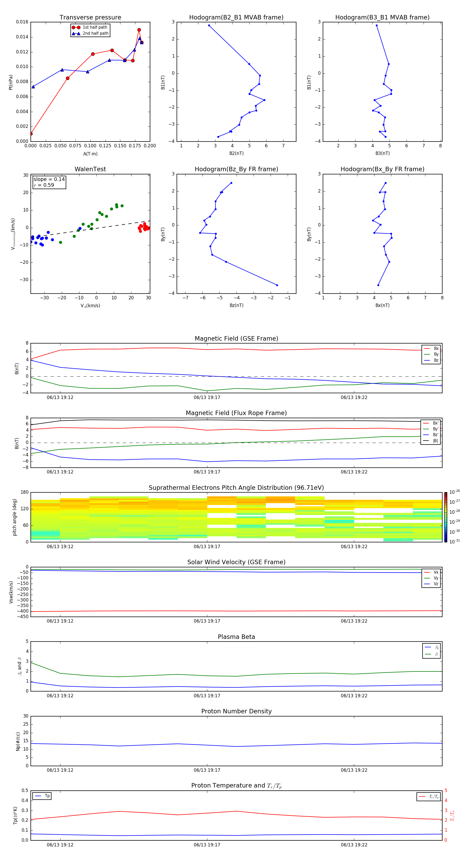Click '06/13 19:22' under Plasma Beta plot
473x868 pixels.
pyautogui.click(x=354, y=695)
